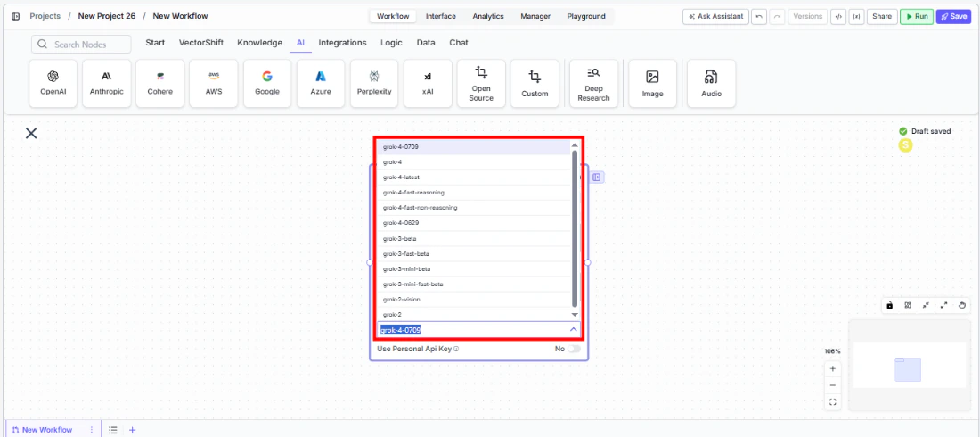Click the Share button
The width and height of the screenshot is (980, 437).
(x=882, y=16)
